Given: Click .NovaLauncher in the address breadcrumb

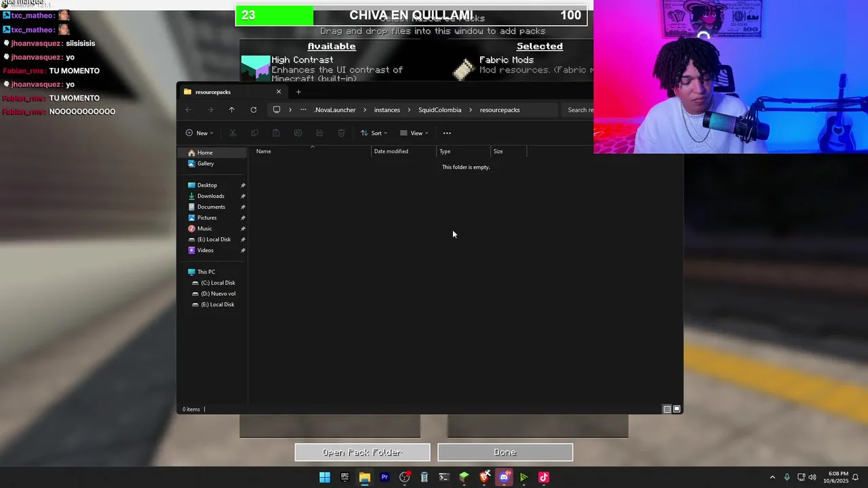Looking at the screenshot, I should [335, 110].
